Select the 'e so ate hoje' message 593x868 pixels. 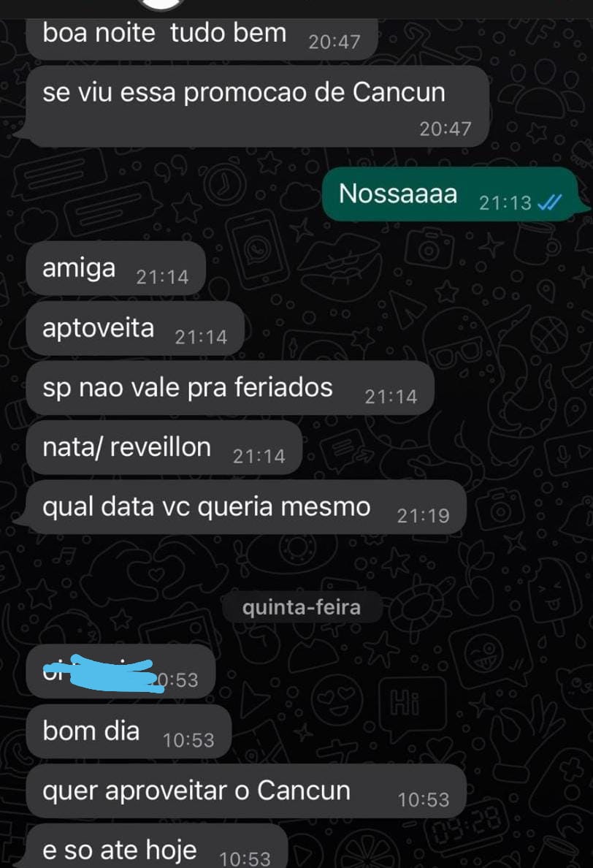156,847
